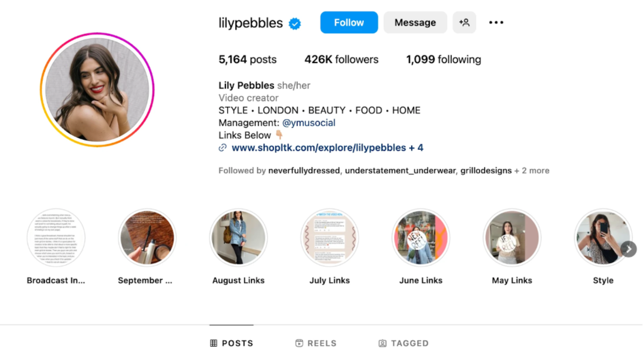This screenshot has height=357, width=644.
Task: Open the @ymusocial management profile
Action: (x=309, y=123)
